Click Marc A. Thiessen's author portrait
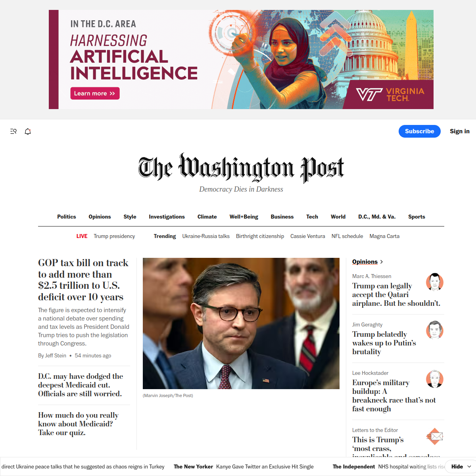This screenshot has height=476, width=476. tap(435, 282)
